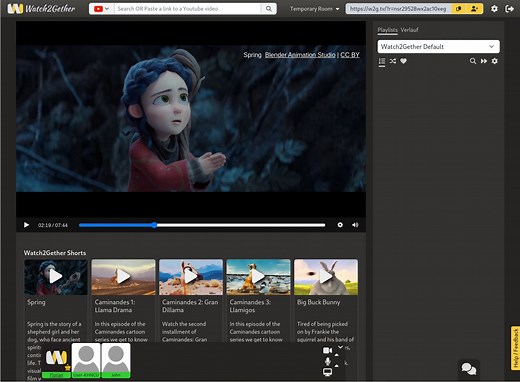
Task: Play the Big Buck Bunny thumbnail
Action: click(x=326, y=277)
